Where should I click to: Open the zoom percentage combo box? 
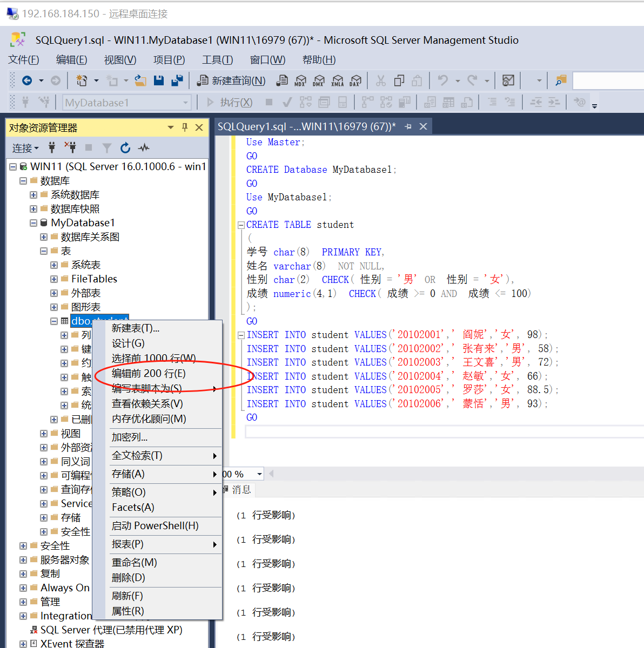(260, 474)
